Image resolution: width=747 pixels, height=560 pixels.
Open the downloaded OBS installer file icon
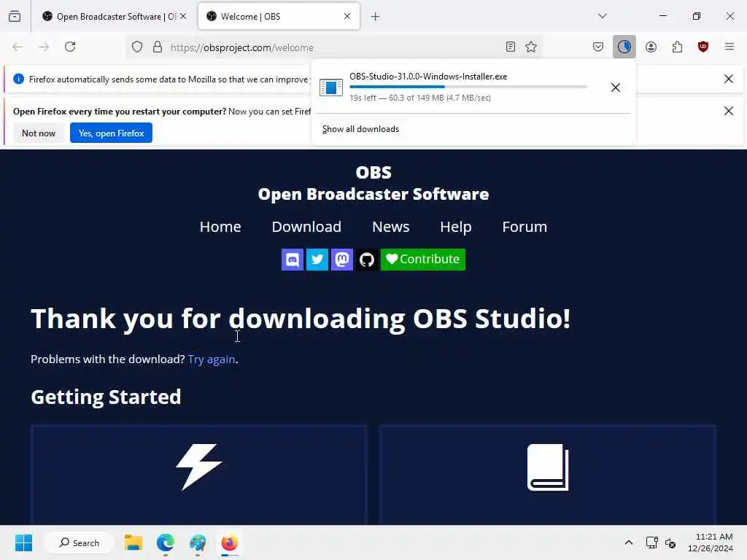[x=331, y=87]
